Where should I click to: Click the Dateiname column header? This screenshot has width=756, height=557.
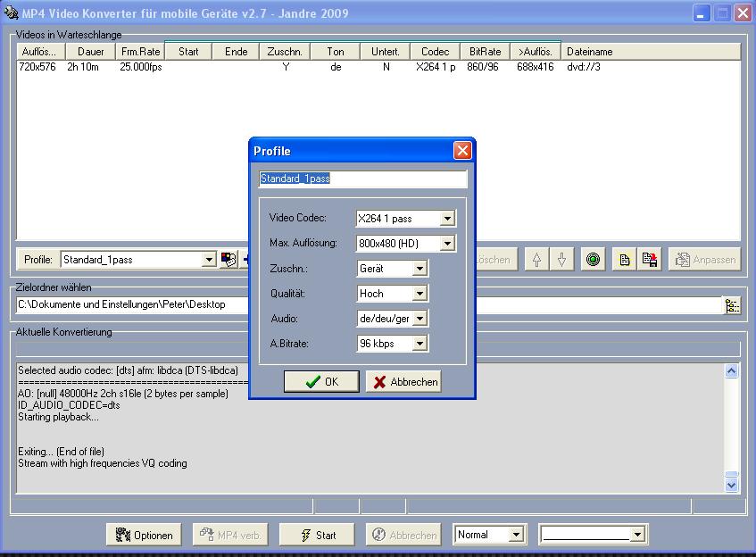tap(651, 52)
